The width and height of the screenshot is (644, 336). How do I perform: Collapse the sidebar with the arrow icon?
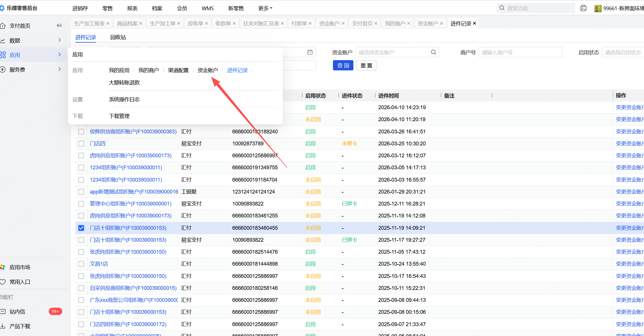click(59, 26)
